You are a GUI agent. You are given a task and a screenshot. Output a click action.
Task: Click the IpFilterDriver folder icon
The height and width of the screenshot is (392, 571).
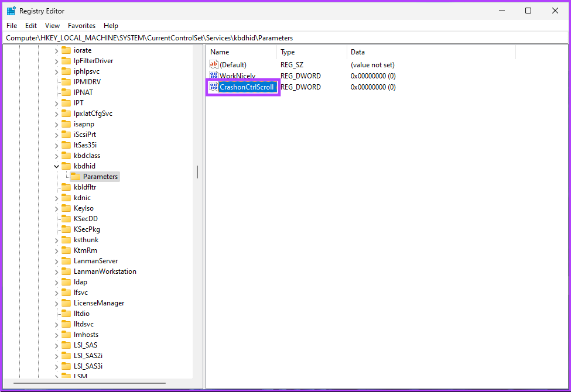coord(66,61)
